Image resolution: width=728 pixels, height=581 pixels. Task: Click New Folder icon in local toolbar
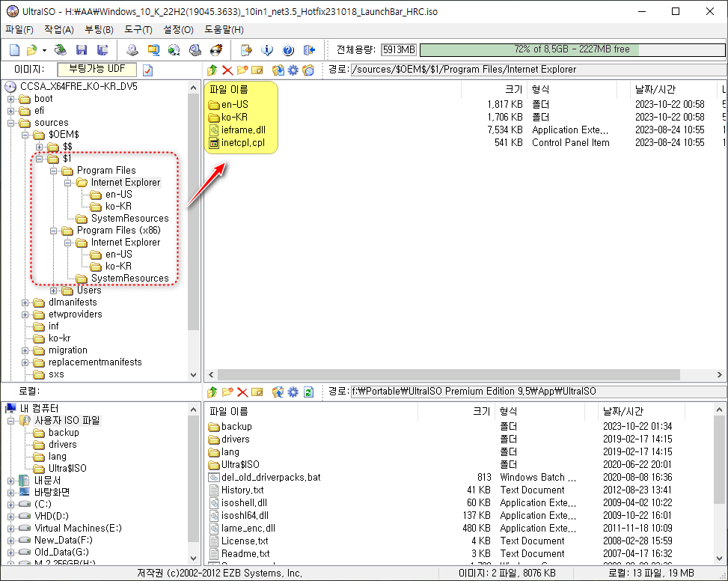coord(227,392)
